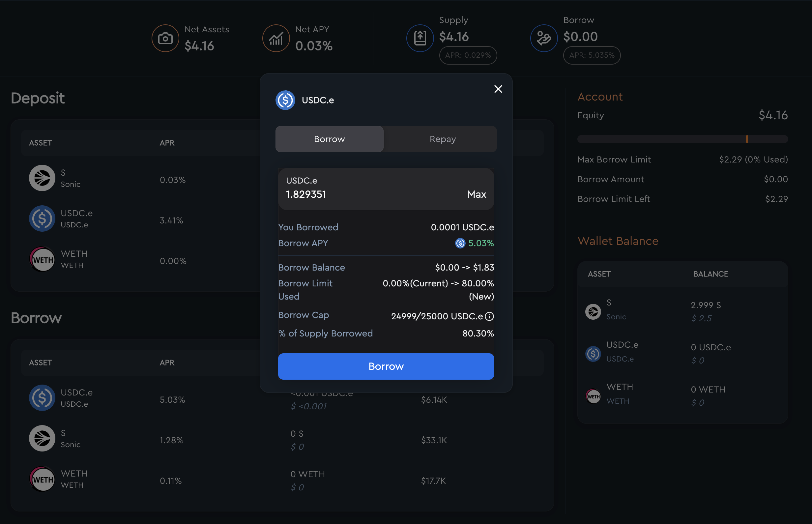Image resolution: width=812 pixels, height=524 pixels.
Task: Click the Borrow APR 5.035% badge
Action: (592, 55)
